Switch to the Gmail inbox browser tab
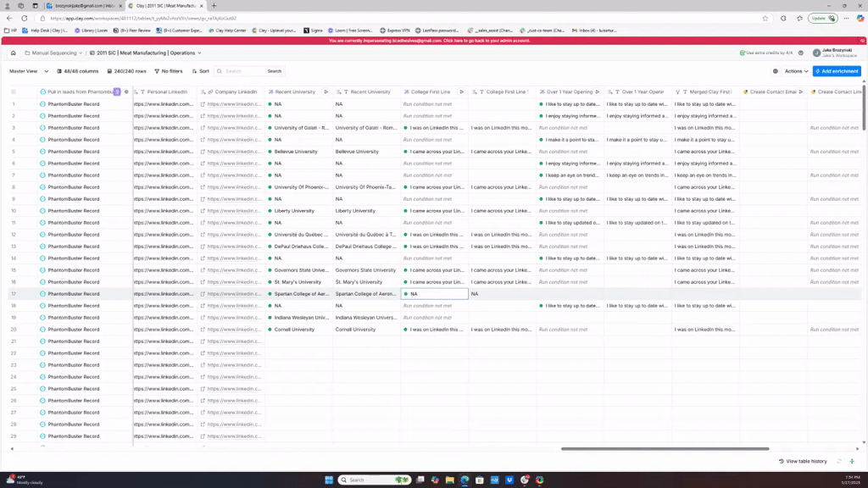The image size is (868, 488). pyautogui.click(x=83, y=6)
